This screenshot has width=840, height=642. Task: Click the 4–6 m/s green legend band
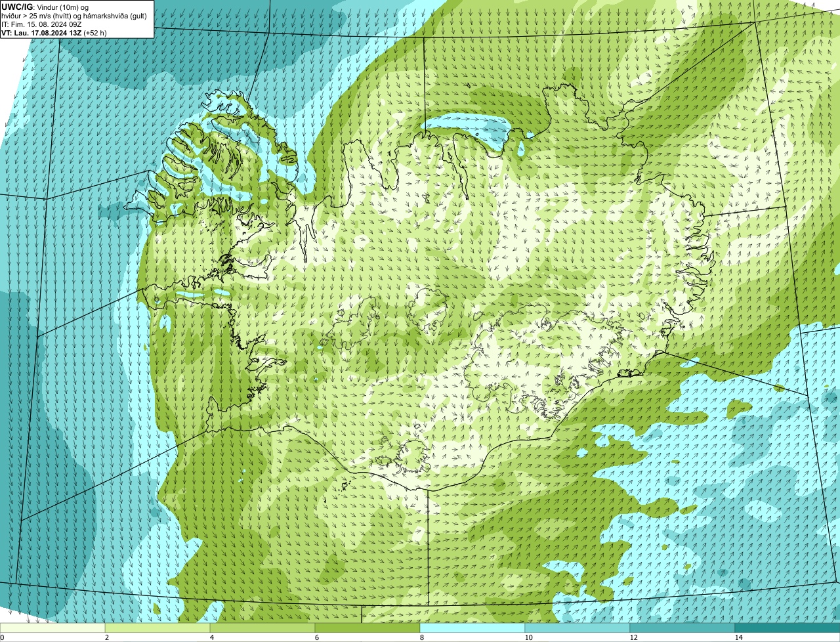coord(262,628)
